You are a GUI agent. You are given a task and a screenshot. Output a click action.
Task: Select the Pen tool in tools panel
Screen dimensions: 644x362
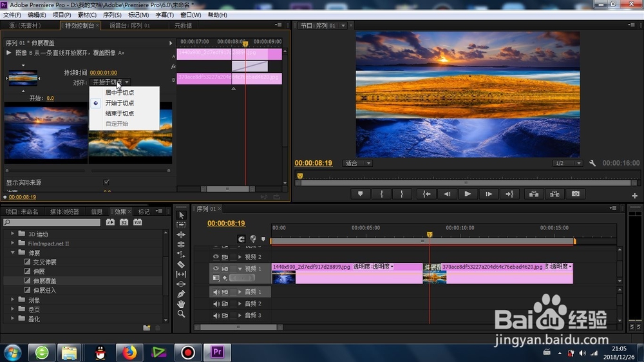pyautogui.click(x=181, y=294)
